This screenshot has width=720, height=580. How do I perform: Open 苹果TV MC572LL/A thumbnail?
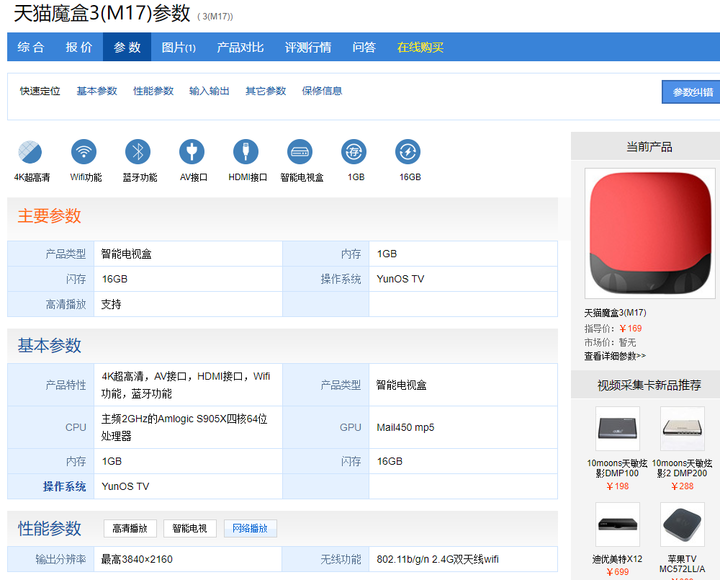pos(682,524)
